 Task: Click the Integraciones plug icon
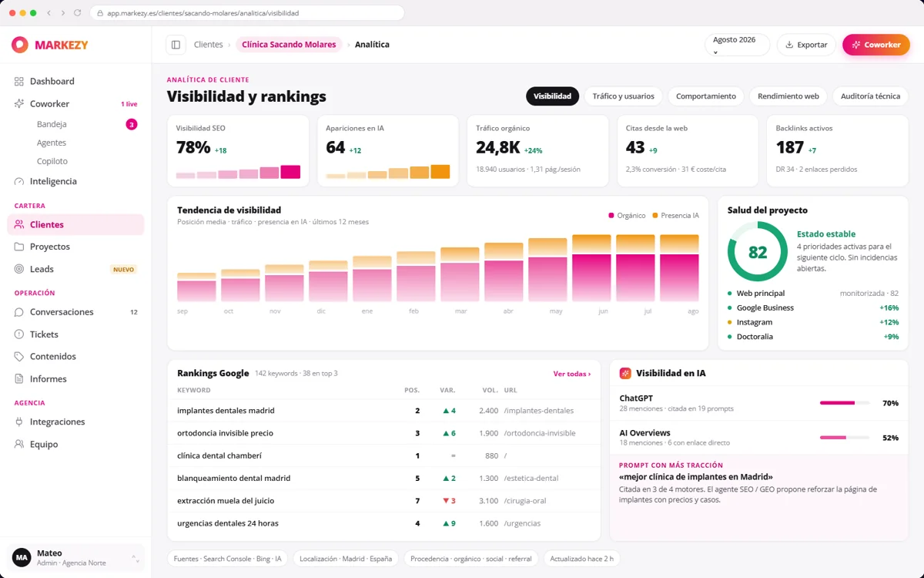(x=19, y=422)
